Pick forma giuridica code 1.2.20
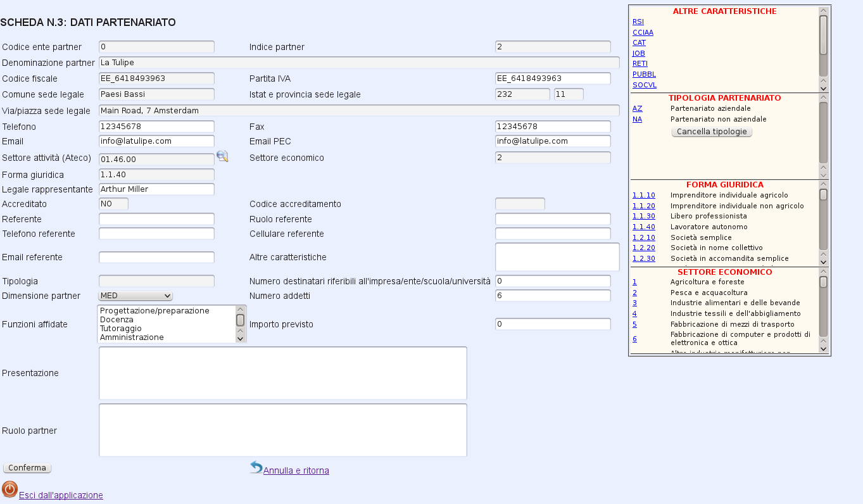The width and height of the screenshot is (863, 504). click(643, 248)
